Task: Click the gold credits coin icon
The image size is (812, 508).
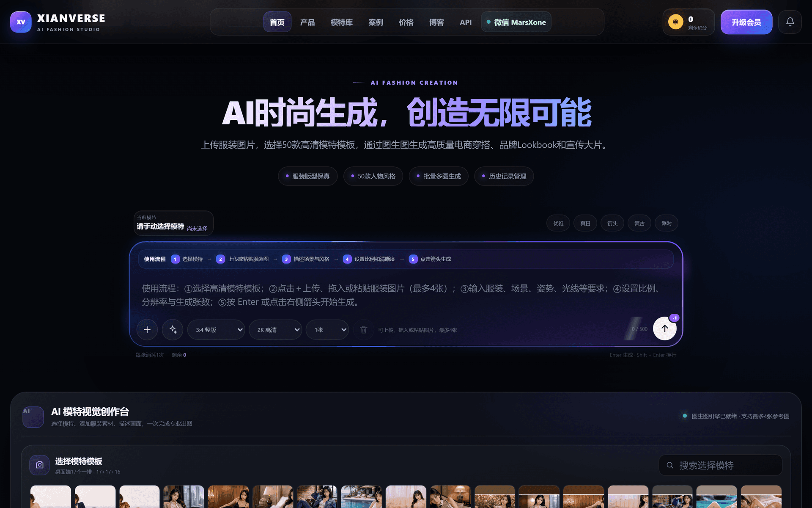Action: click(675, 22)
